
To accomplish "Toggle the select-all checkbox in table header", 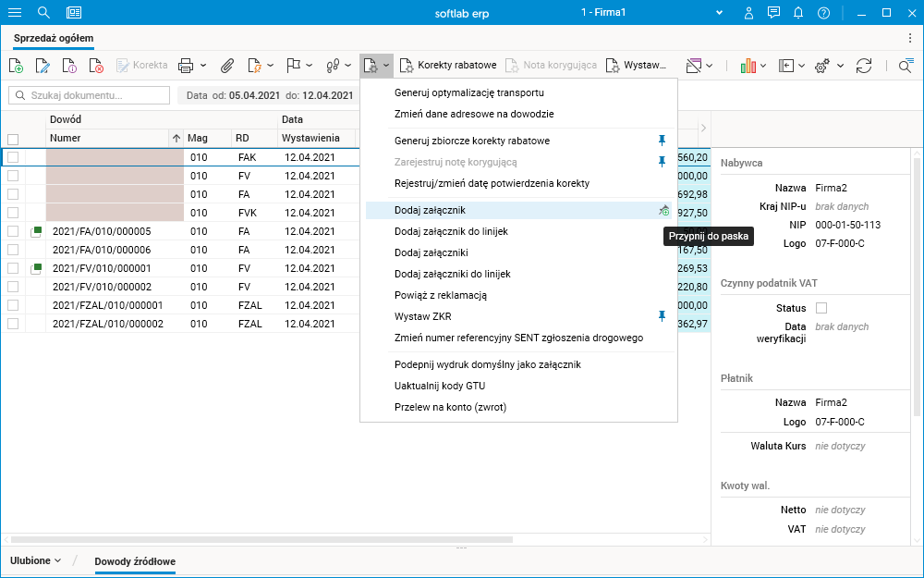I will [13, 139].
